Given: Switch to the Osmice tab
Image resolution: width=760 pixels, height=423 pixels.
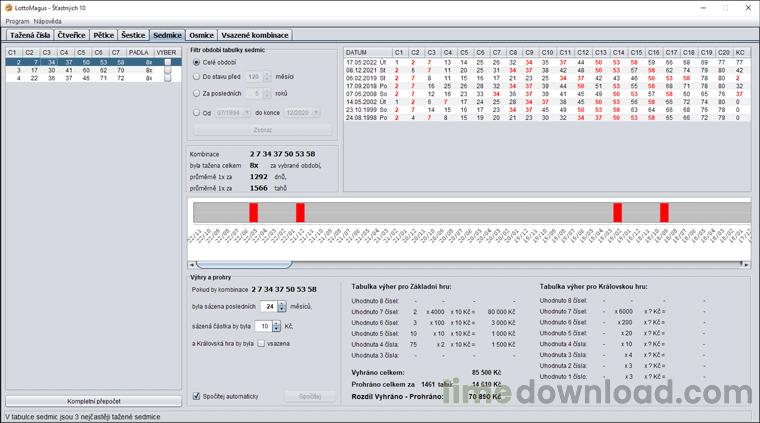Looking at the screenshot, I should coord(201,35).
